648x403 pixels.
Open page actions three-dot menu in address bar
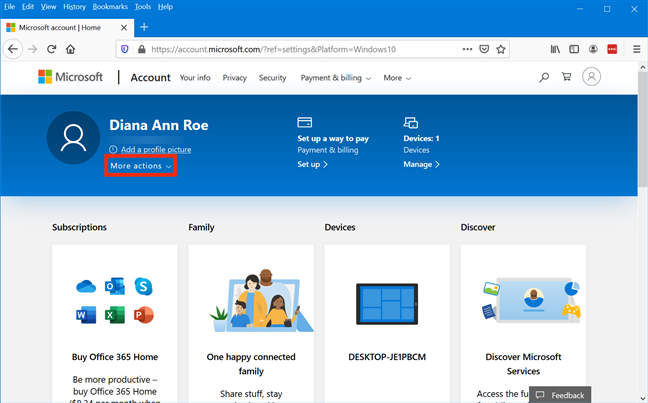[467, 49]
